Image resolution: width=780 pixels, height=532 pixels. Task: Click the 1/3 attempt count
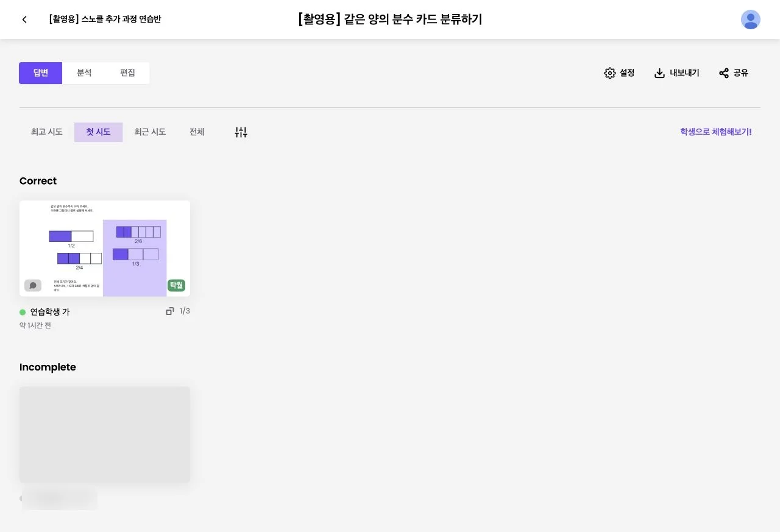click(x=185, y=311)
